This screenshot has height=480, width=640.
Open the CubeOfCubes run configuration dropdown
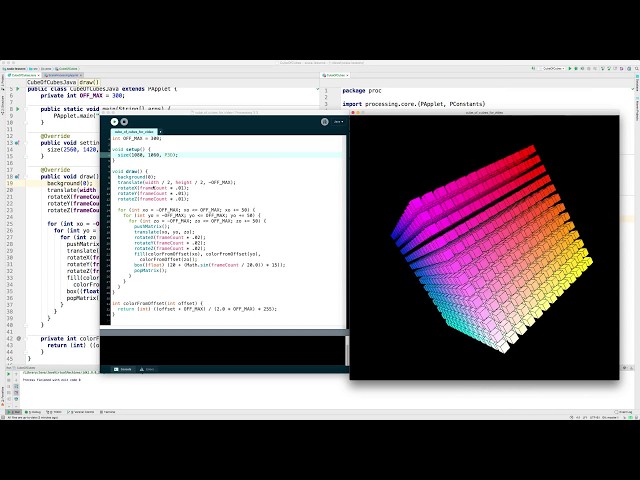[552, 69]
